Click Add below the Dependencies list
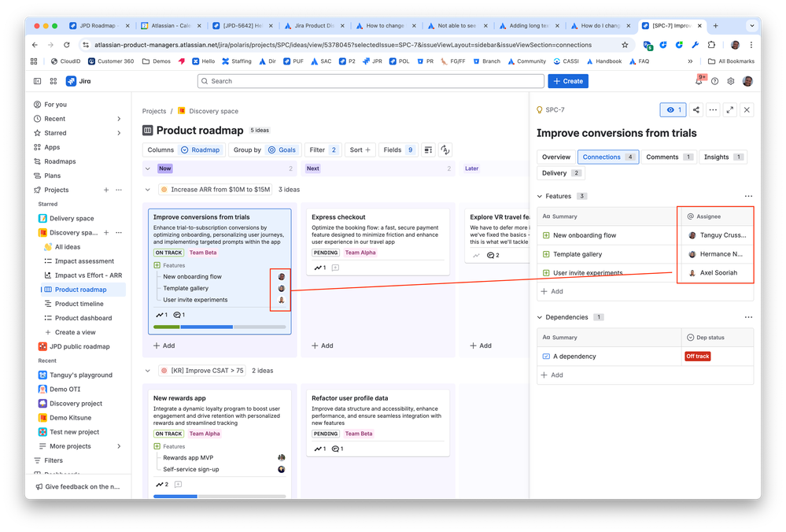Viewport: 786px width, 532px height. [x=552, y=375]
